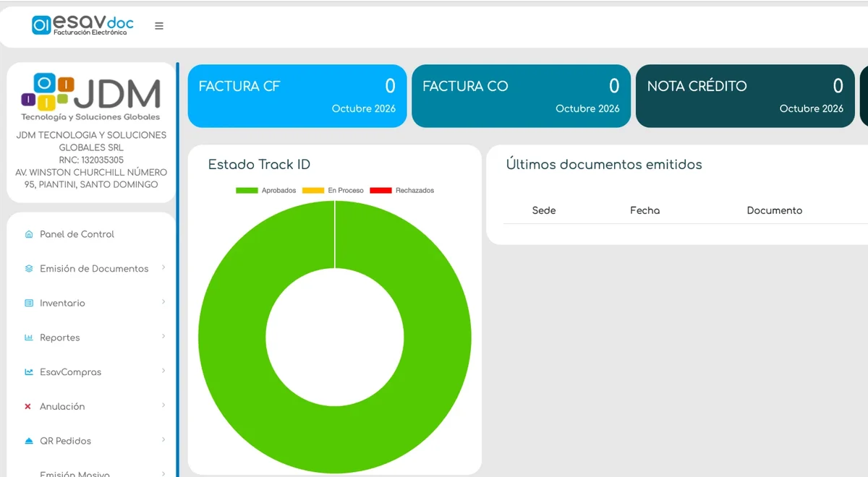Click the 0 count on FACTURA CF
The width and height of the screenshot is (868, 477).
(391, 86)
